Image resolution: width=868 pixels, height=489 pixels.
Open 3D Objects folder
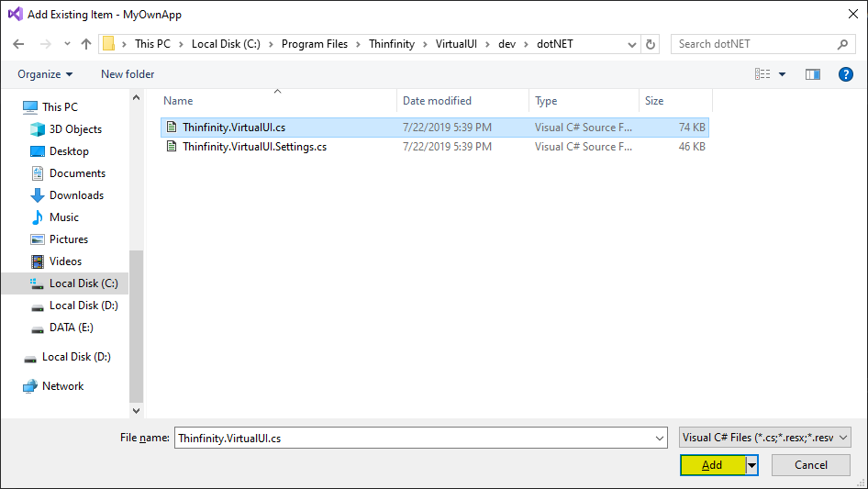click(x=75, y=129)
